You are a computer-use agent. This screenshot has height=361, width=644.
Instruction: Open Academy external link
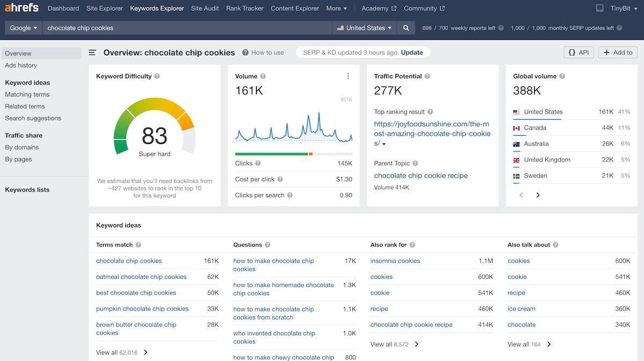coord(379,8)
